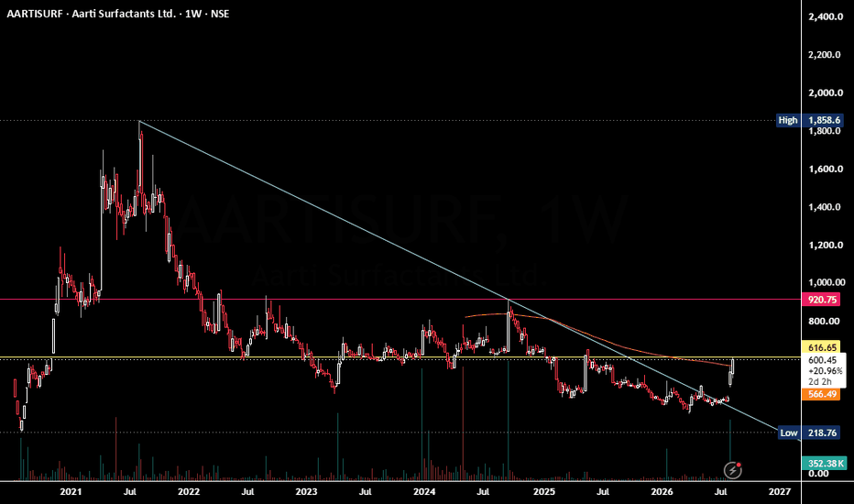
Task: Click the current price 600.45 box
Action: (x=824, y=370)
